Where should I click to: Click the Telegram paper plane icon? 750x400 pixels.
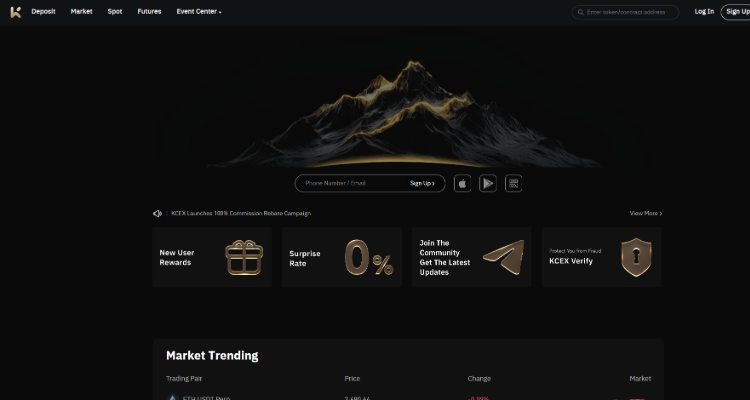point(504,257)
